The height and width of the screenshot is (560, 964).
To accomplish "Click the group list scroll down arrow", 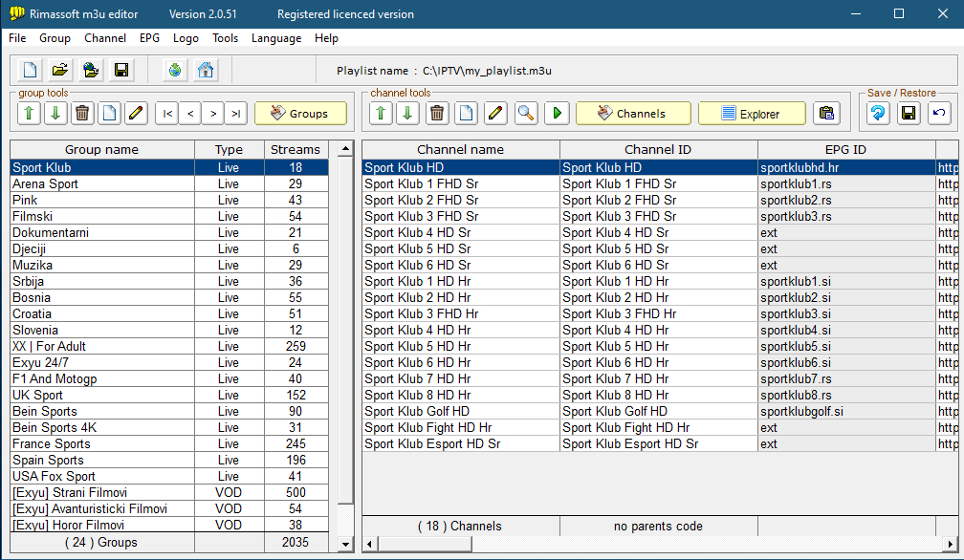I will [346, 544].
